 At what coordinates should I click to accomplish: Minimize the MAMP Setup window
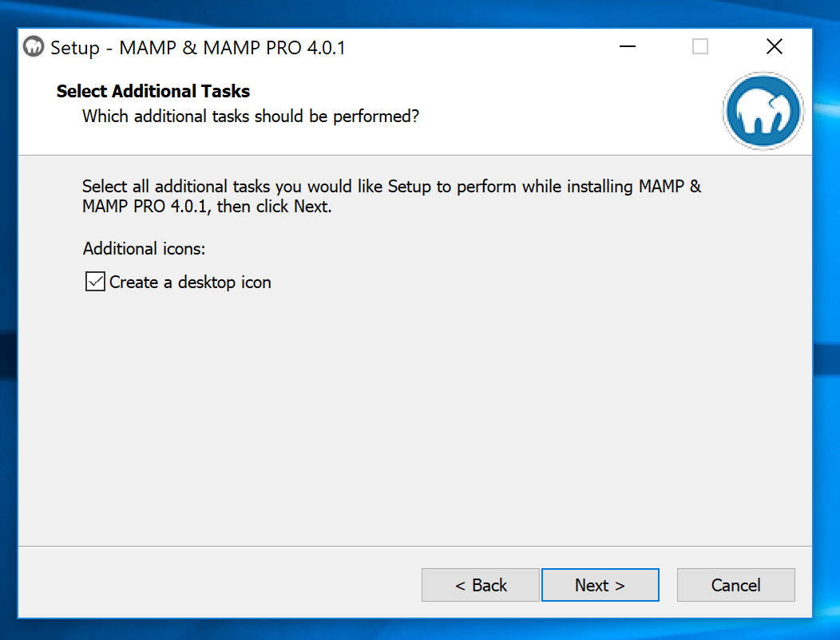pyautogui.click(x=628, y=47)
